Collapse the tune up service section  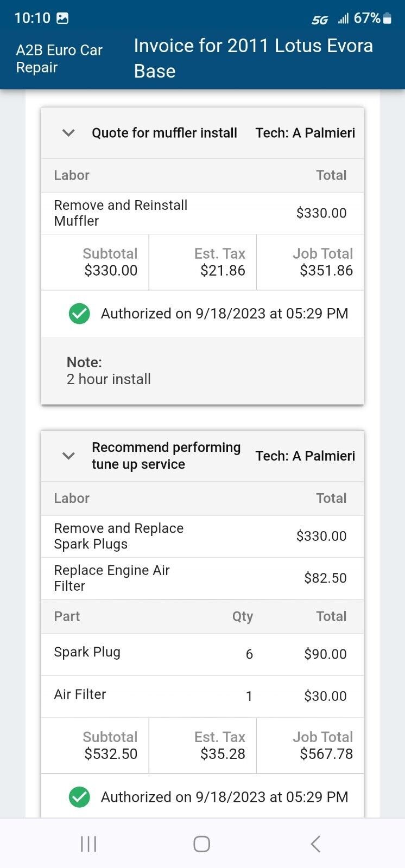tap(68, 456)
